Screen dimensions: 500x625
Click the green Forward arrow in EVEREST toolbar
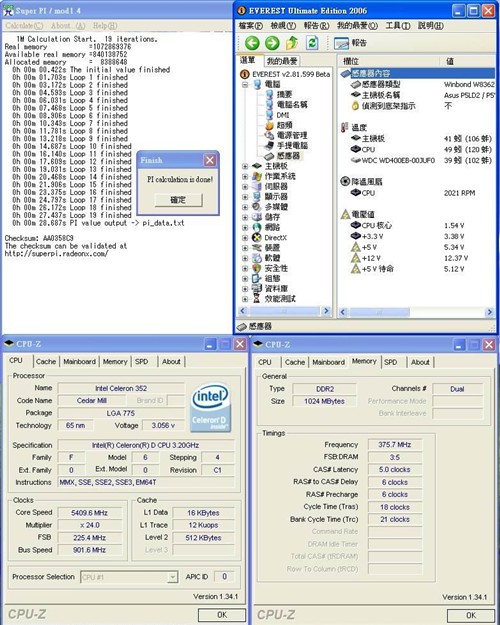(x=272, y=43)
